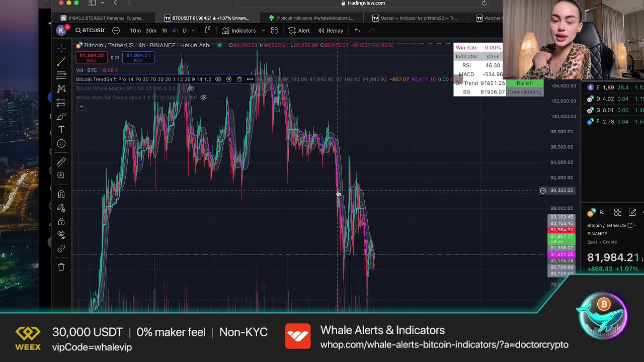Add a note with the edit icon
644x362 pixels.
coord(632,212)
